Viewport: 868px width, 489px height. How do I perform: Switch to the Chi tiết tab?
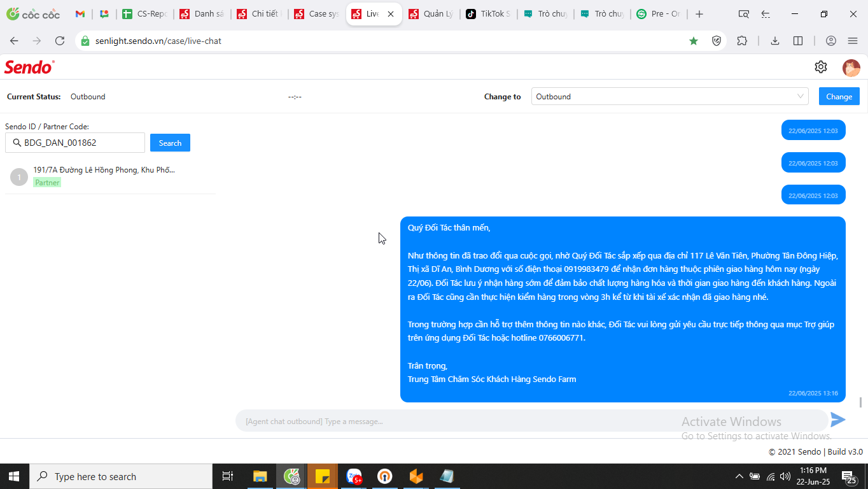(x=260, y=14)
